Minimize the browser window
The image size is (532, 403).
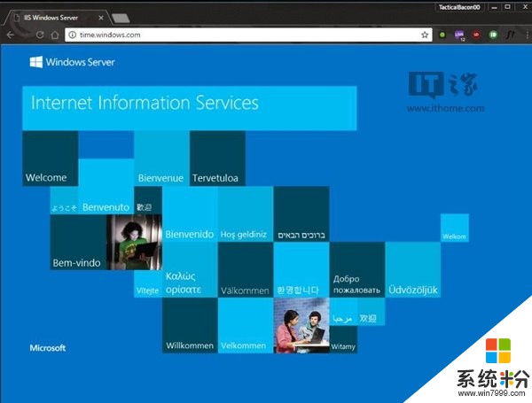click(495, 7)
